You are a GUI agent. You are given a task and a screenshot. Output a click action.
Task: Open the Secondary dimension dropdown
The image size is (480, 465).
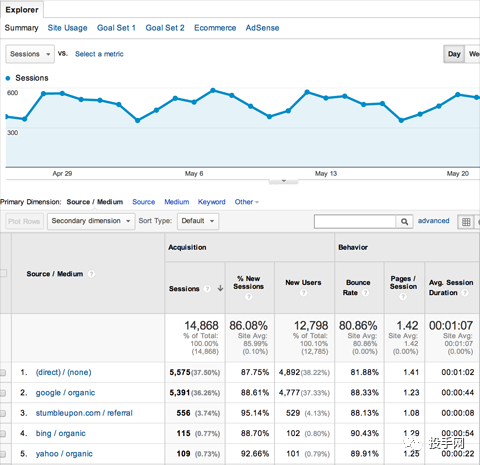pos(91,221)
